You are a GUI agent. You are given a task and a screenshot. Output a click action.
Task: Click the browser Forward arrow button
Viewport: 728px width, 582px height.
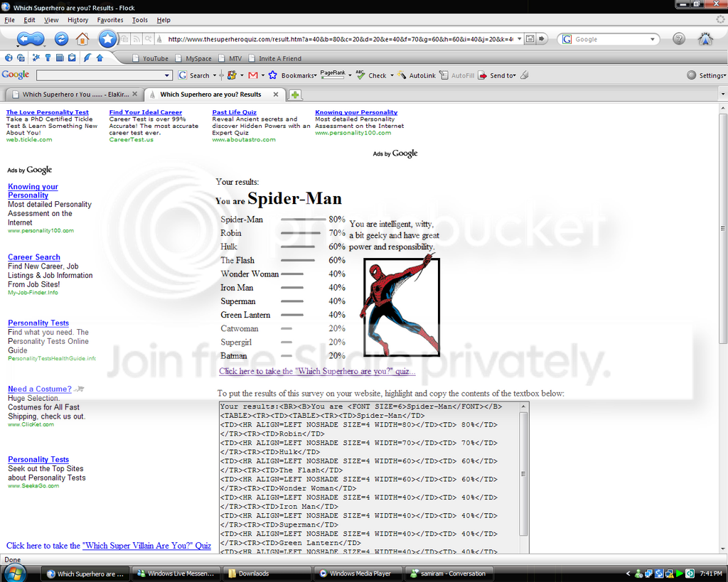click(x=38, y=39)
